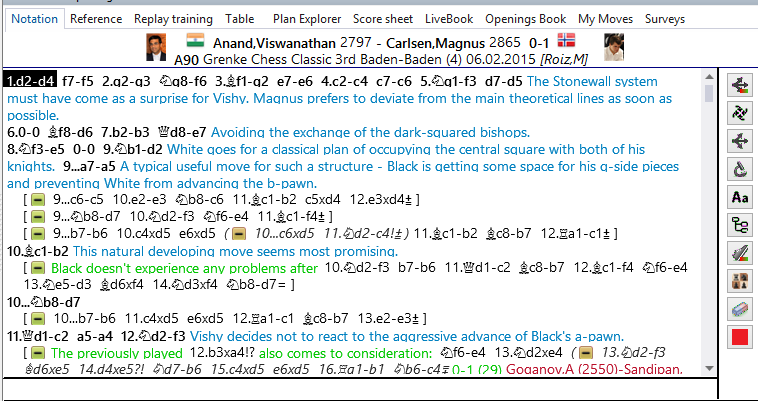The image size is (758, 401).
Task: Click the notation vertical scrollbar up arrow
Action: pyautogui.click(x=709, y=77)
